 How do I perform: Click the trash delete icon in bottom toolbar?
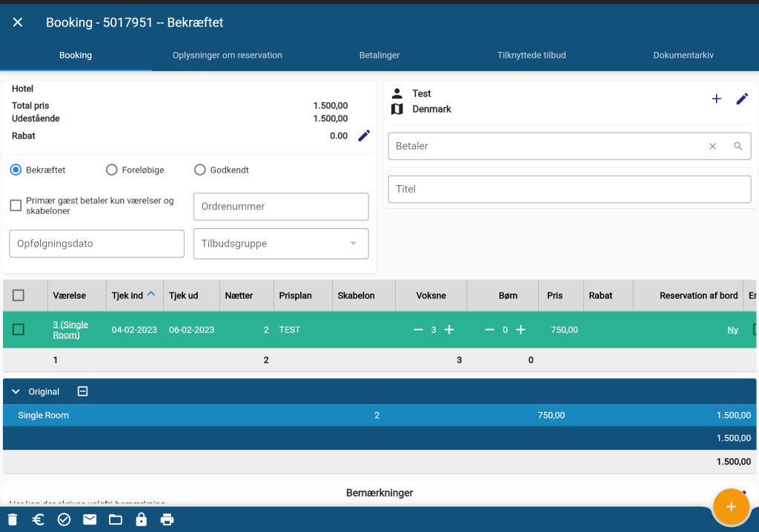(13, 519)
